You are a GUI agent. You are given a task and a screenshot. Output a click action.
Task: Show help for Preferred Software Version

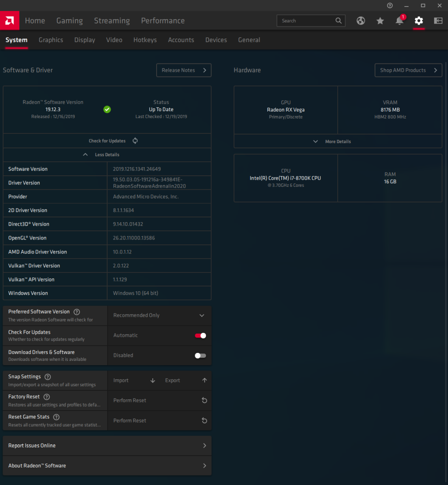click(77, 312)
